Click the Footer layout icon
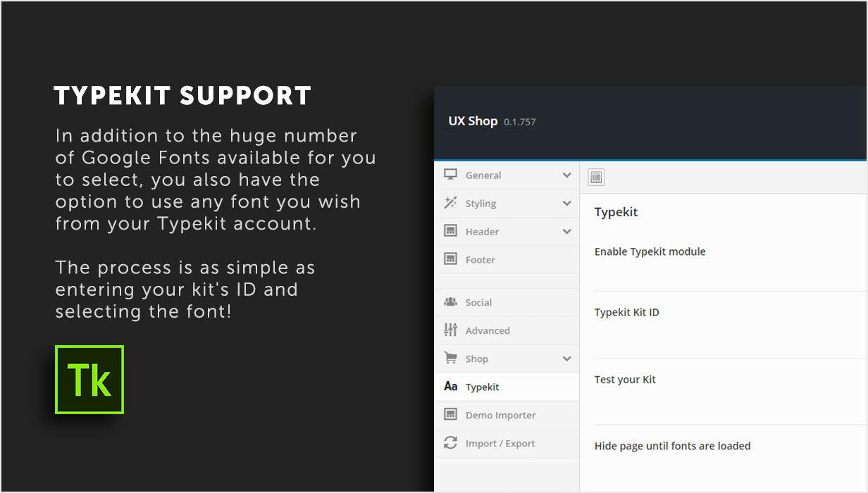 [450, 259]
